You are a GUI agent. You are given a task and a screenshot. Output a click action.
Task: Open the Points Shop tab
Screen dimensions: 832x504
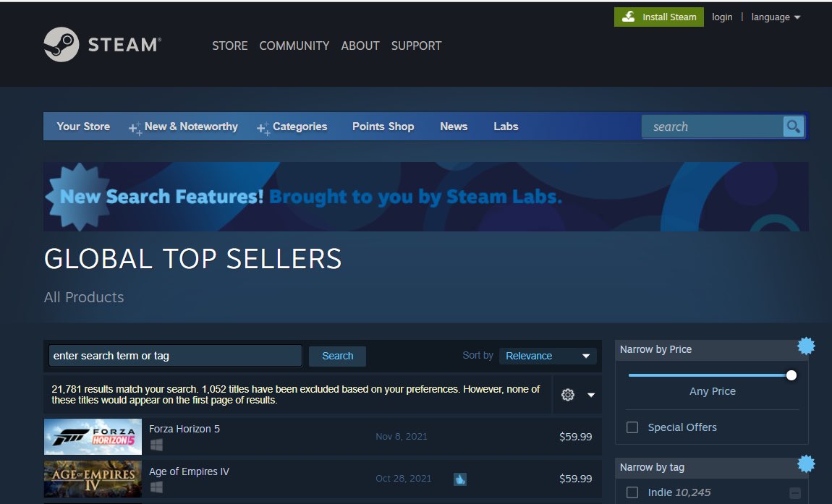point(383,127)
